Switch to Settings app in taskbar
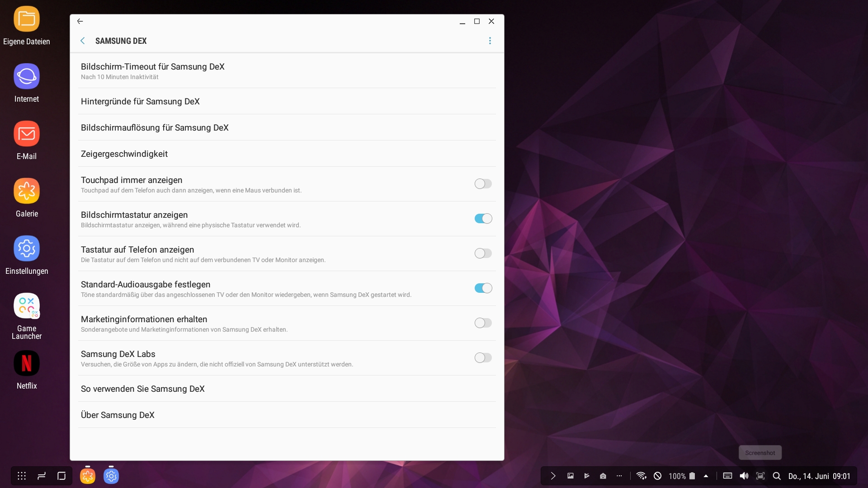 pyautogui.click(x=111, y=476)
